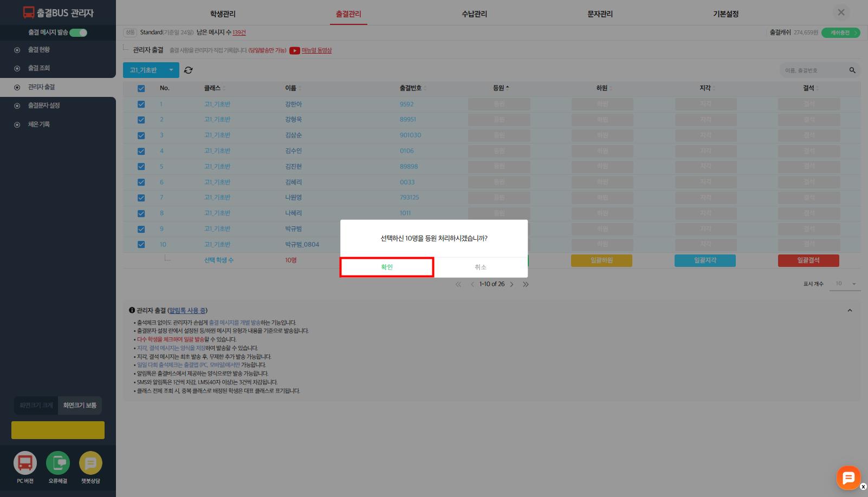Image resolution: width=868 pixels, height=497 pixels.
Task: Click the search magnifier icon
Action: [x=852, y=70]
